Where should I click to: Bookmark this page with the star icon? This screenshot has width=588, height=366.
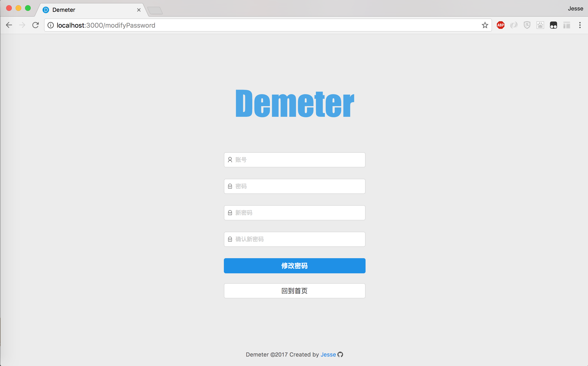click(485, 25)
